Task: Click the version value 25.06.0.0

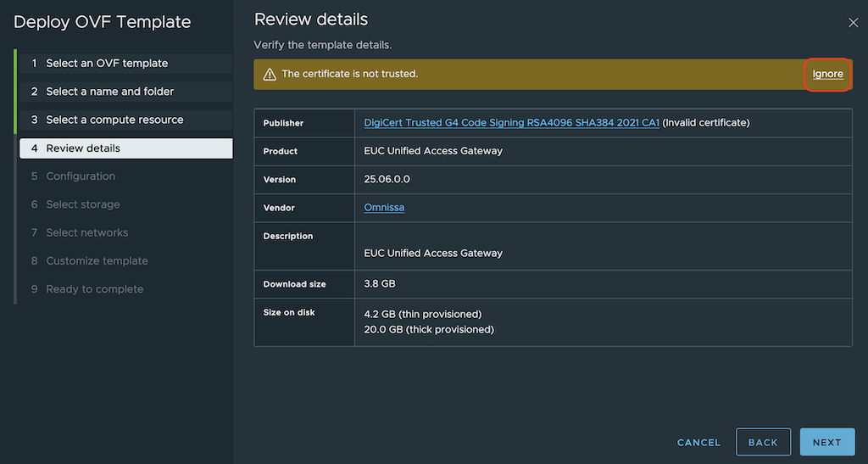Action: 387,180
